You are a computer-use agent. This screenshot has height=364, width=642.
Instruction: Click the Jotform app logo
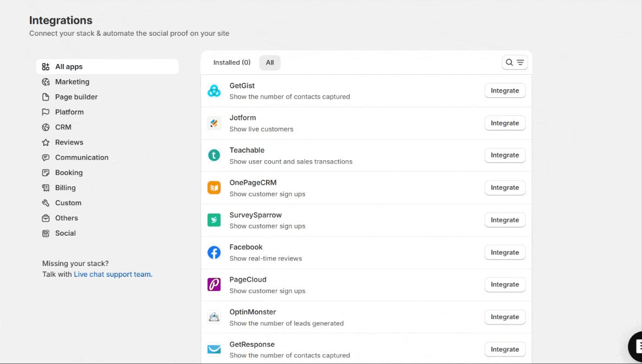tap(214, 123)
